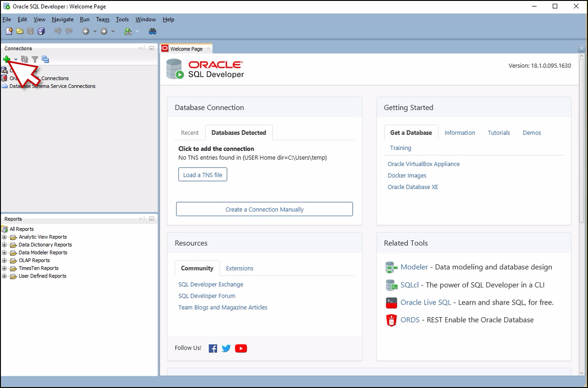Image resolution: width=588 pixels, height=388 pixels.
Task: Expand TimesTen Reports folder
Action: (x=5, y=268)
